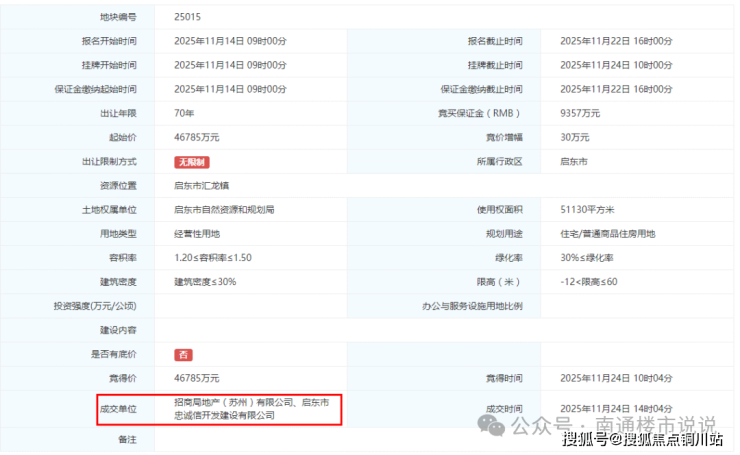Image resolution: width=740 pixels, height=455 pixels.
Task: Click the 报名截止时间 label
Action: (x=495, y=41)
